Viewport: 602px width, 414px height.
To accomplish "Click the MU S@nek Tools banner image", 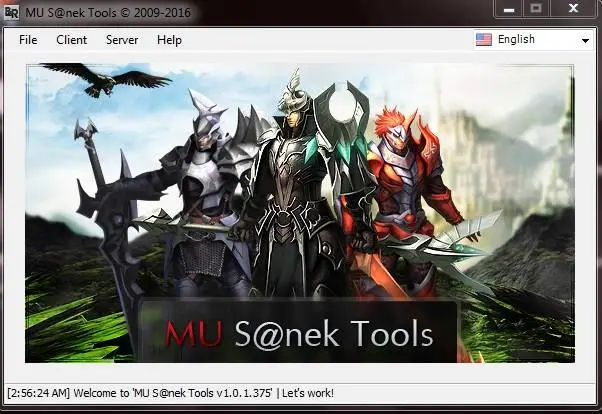I will point(300,213).
